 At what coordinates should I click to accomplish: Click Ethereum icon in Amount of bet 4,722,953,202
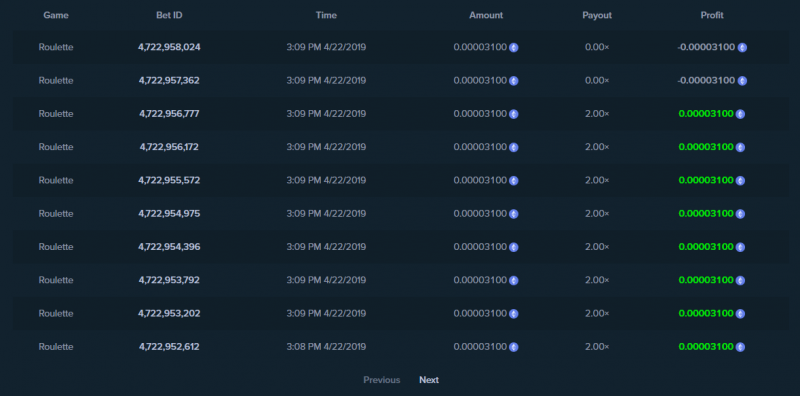pyautogui.click(x=514, y=314)
